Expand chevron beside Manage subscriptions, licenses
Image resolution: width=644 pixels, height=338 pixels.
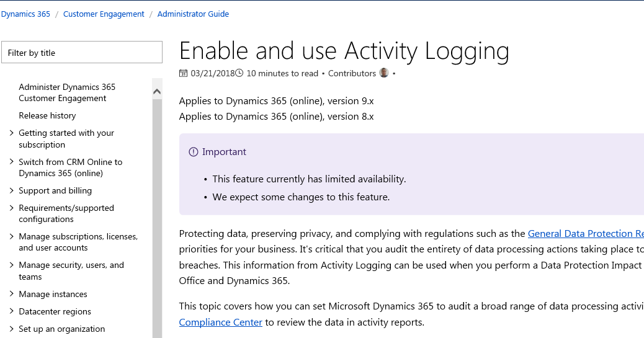click(x=12, y=236)
